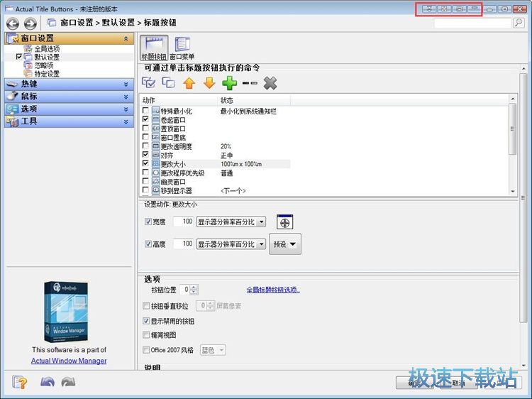Select 全局选项 in the tree
Screen dimensions: 532x399
tap(47, 49)
